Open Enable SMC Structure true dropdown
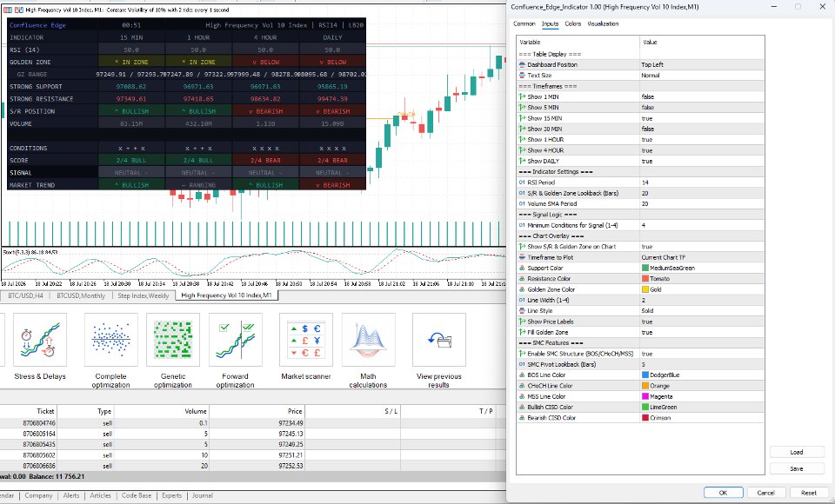 click(x=702, y=354)
